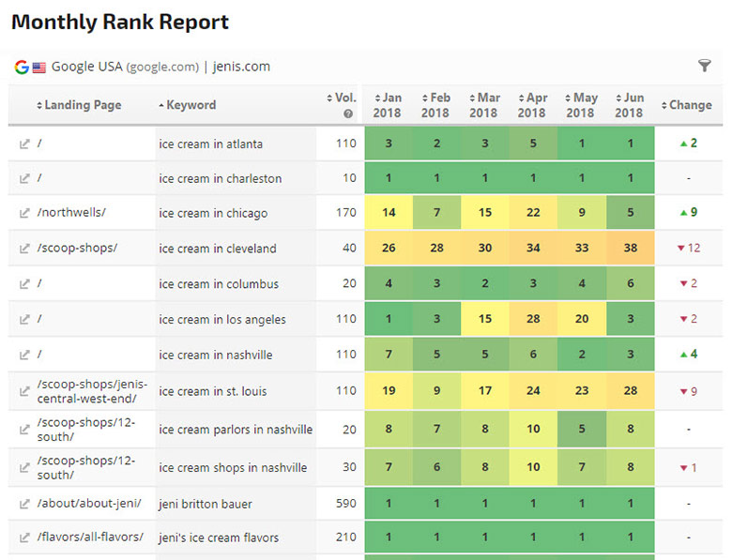Screen dimensions: 732x560
Task: Click link icon beside /flavors/all-flavors/ page
Action: pyautogui.click(x=24, y=537)
